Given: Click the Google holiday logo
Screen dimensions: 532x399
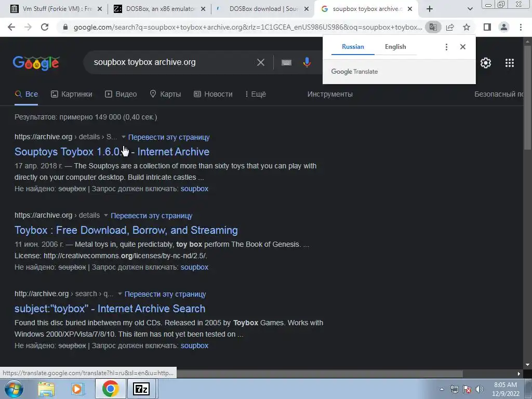Looking at the screenshot, I should [x=36, y=63].
